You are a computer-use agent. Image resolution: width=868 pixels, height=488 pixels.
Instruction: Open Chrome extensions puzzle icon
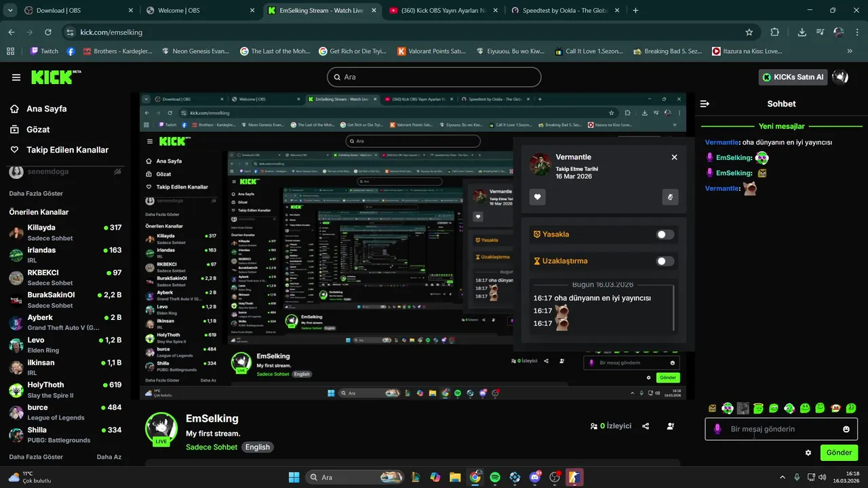(x=775, y=32)
